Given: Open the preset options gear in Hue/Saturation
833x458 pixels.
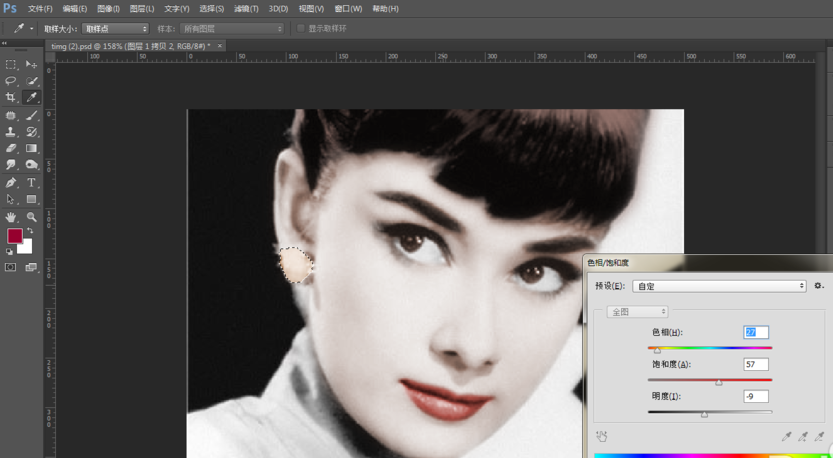Looking at the screenshot, I should pos(819,286).
